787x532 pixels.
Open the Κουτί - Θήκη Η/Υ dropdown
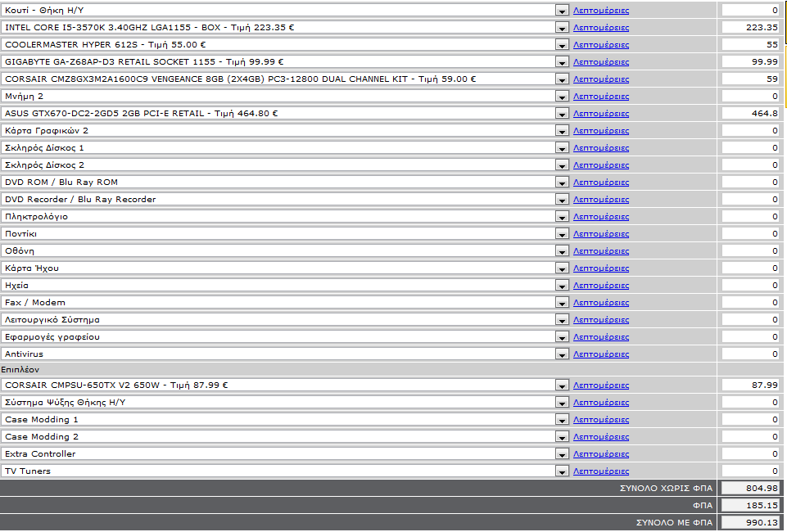coord(285,10)
